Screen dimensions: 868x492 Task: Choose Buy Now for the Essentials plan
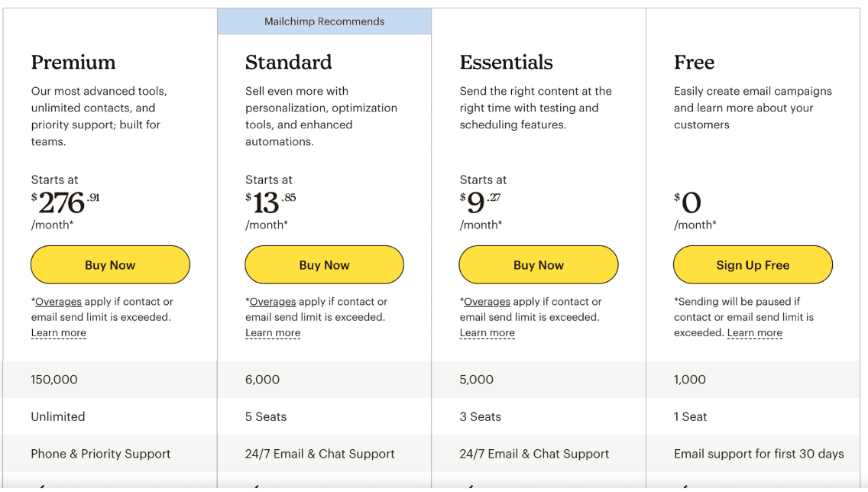tap(539, 264)
